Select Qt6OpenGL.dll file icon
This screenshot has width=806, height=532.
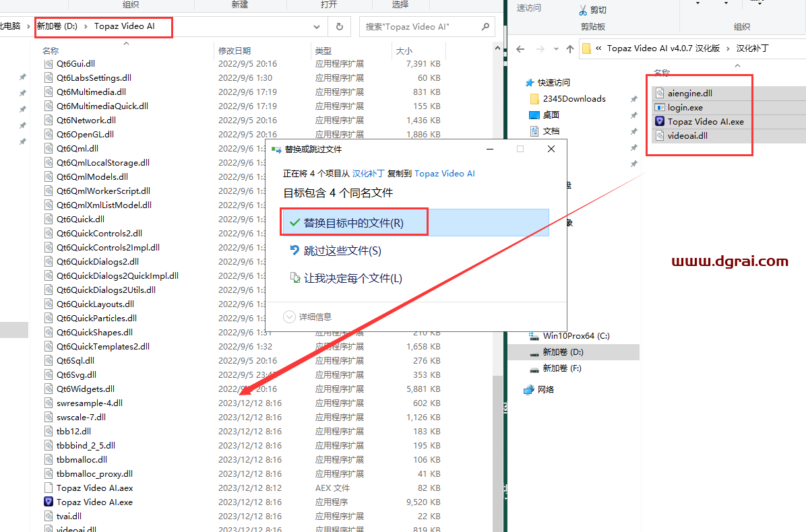tap(49, 134)
